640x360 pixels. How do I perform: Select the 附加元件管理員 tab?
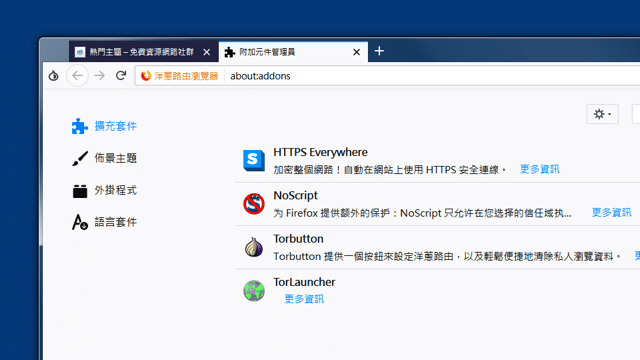293,52
